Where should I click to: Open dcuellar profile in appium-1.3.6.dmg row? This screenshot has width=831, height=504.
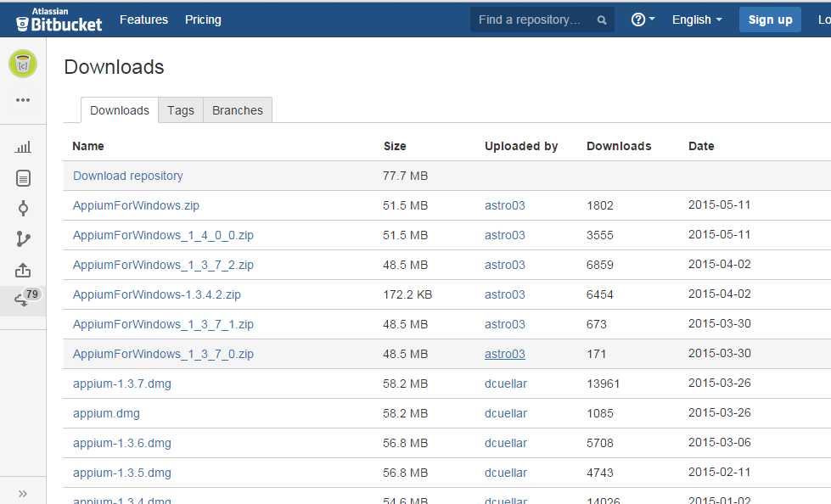pos(506,443)
